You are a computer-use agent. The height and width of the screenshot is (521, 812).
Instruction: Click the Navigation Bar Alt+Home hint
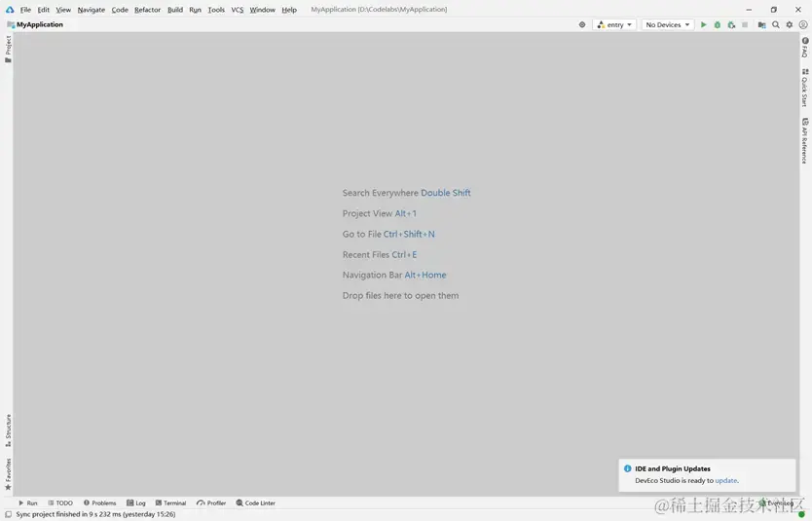pos(394,275)
